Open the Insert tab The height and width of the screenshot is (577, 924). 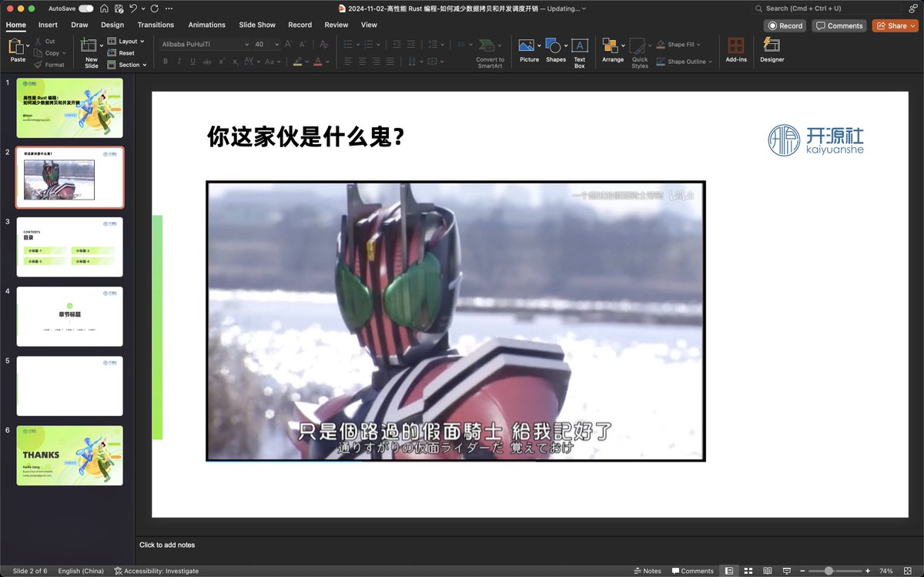click(x=48, y=25)
